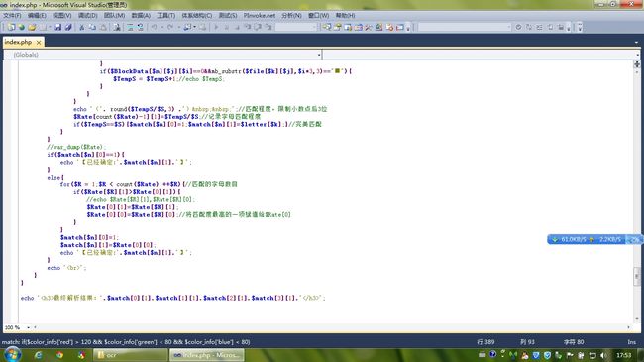Open the solution configuration combo box
Image resolution: width=644 pixels, height=362 pixels.
[x=296, y=27]
